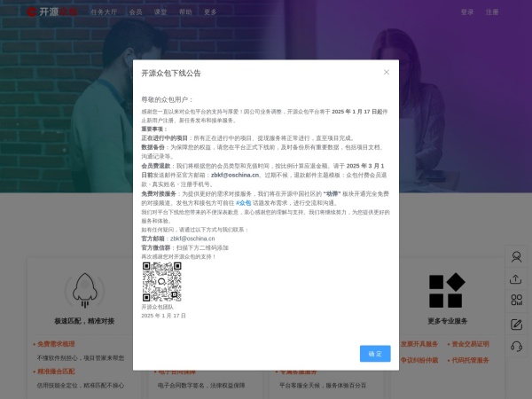Image resolution: width=532 pixels, height=399 pixels.
Task: Click the 发票开具服务 link
Action: (x=419, y=344)
